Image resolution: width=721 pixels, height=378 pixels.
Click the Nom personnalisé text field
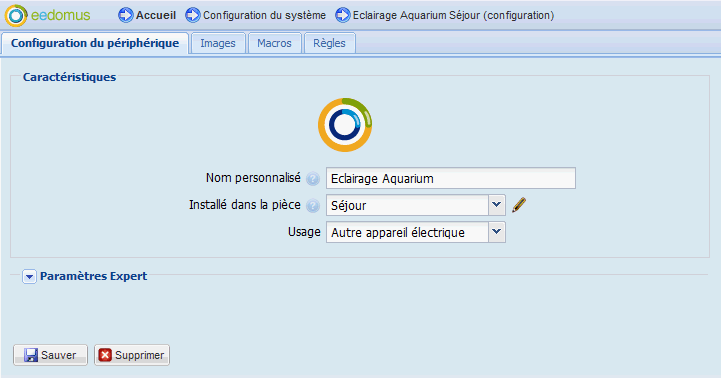tap(451, 178)
